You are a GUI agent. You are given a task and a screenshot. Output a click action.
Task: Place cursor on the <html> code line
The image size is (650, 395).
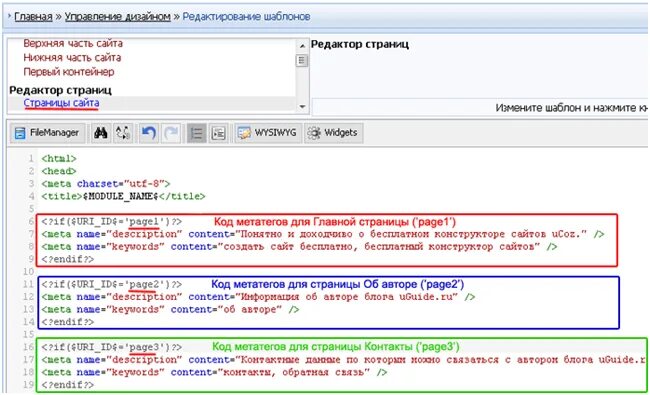pos(59,159)
